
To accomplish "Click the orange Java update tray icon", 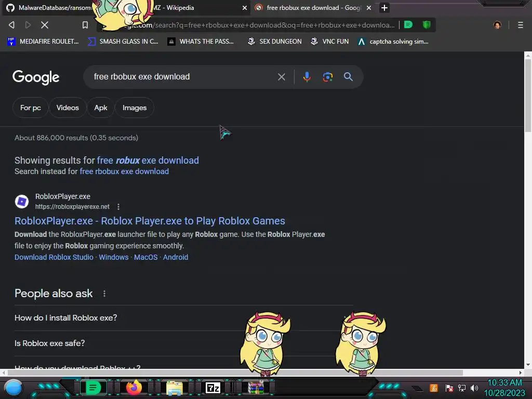I will [x=434, y=388].
